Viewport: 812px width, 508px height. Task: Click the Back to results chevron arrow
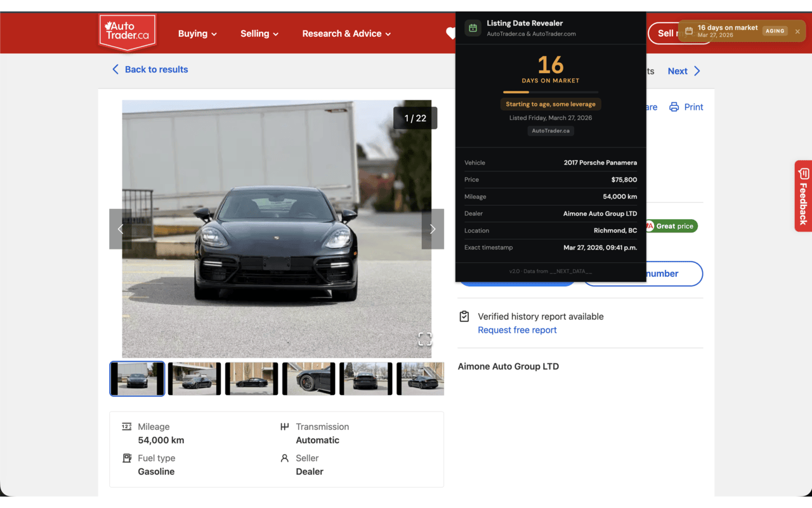coord(115,69)
